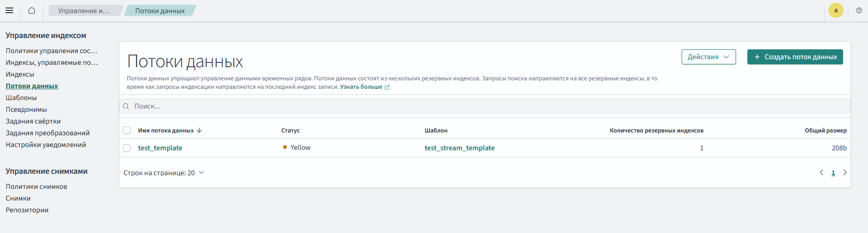Go to the next page arrow
The height and width of the screenshot is (233, 868).
845,172
